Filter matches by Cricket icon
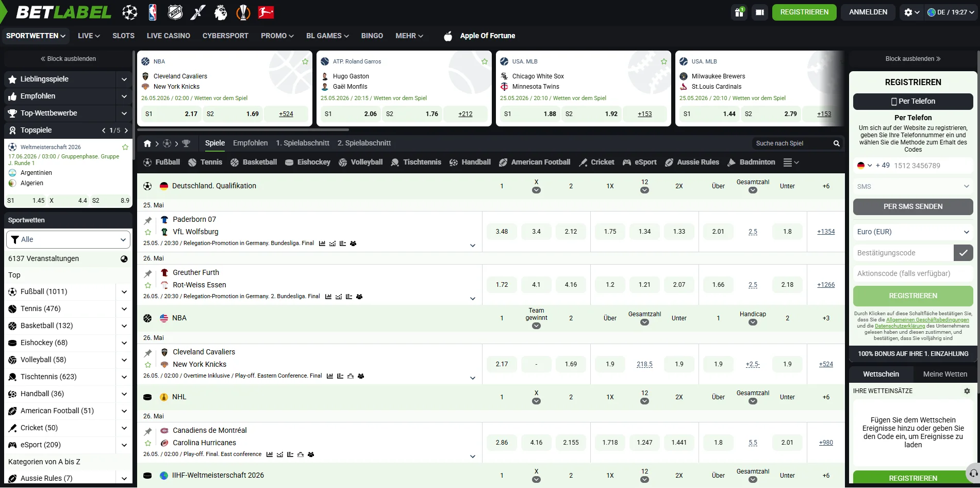The image size is (980, 488). tap(583, 162)
